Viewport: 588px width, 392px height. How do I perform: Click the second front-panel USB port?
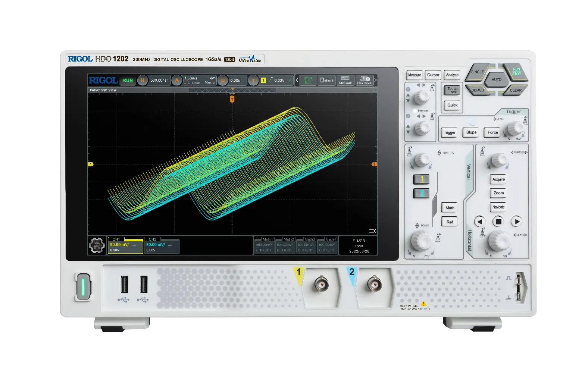tap(144, 284)
